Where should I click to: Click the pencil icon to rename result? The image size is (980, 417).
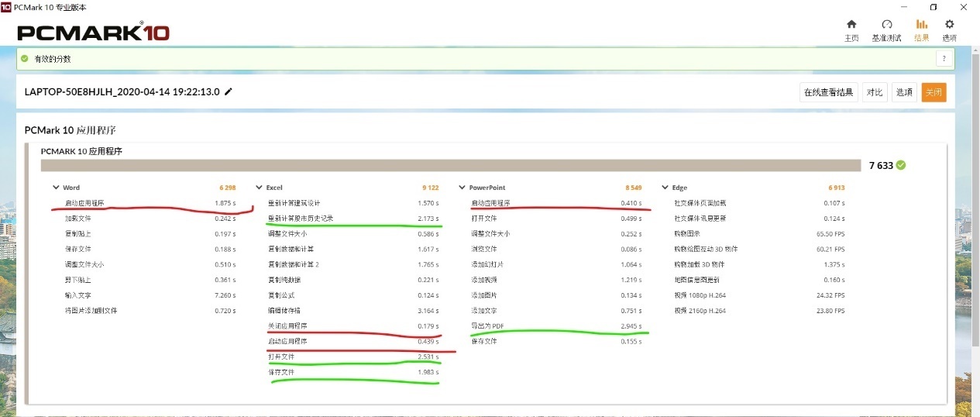click(x=228, y=91)
